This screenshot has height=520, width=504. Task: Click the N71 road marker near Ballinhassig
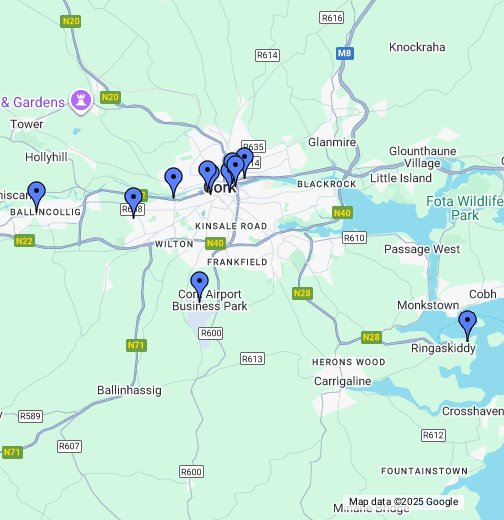coord(136,345)
